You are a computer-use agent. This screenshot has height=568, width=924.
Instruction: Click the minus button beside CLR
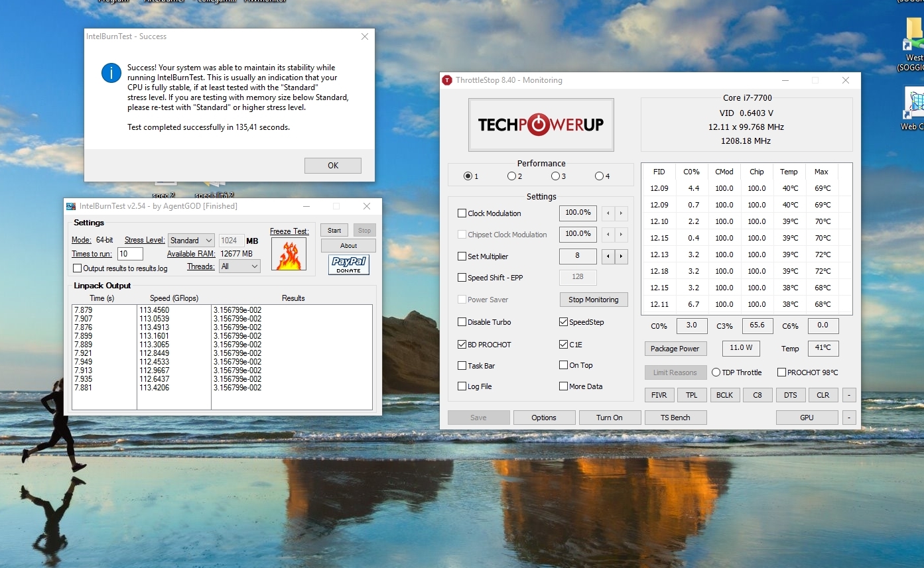tap(849, 395)
